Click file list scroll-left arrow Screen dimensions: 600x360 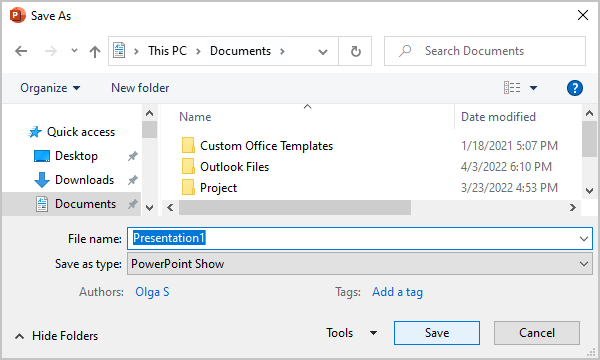point(170,207)
